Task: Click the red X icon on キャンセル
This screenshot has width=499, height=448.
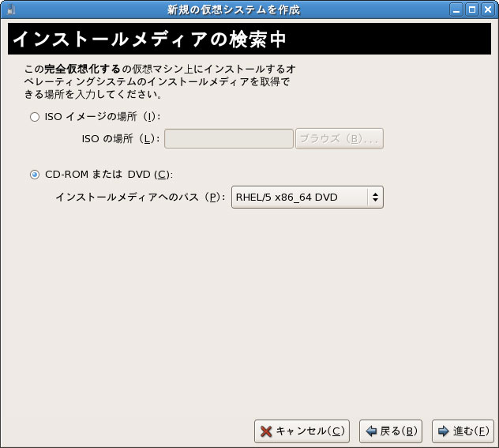Action: coord(267,431)
